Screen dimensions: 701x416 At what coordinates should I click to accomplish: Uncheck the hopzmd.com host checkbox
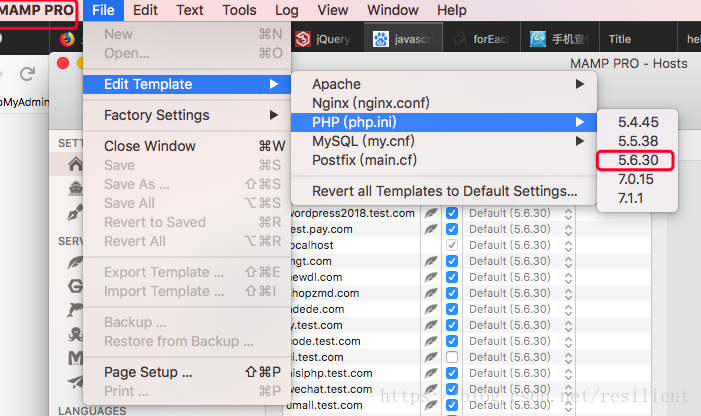pyautogui.click(x=452, y=293)
